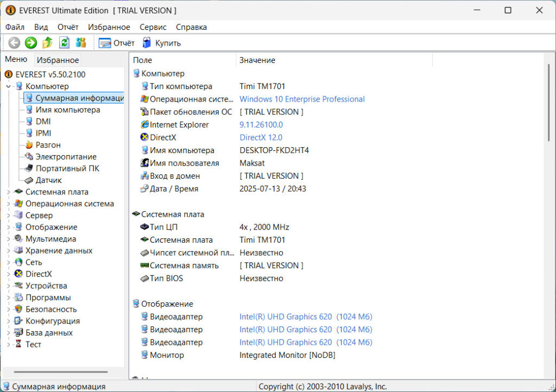The image size is (556, 392).
Task: Expand the Системная плата tree node
Action: [8, 192]
